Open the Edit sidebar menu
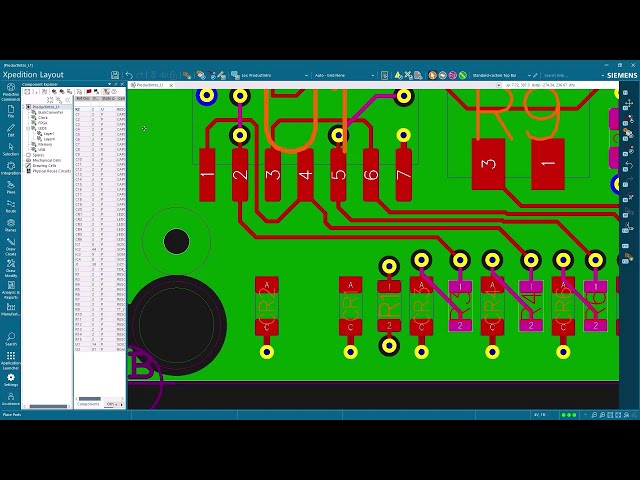 (x=11, y=131)
